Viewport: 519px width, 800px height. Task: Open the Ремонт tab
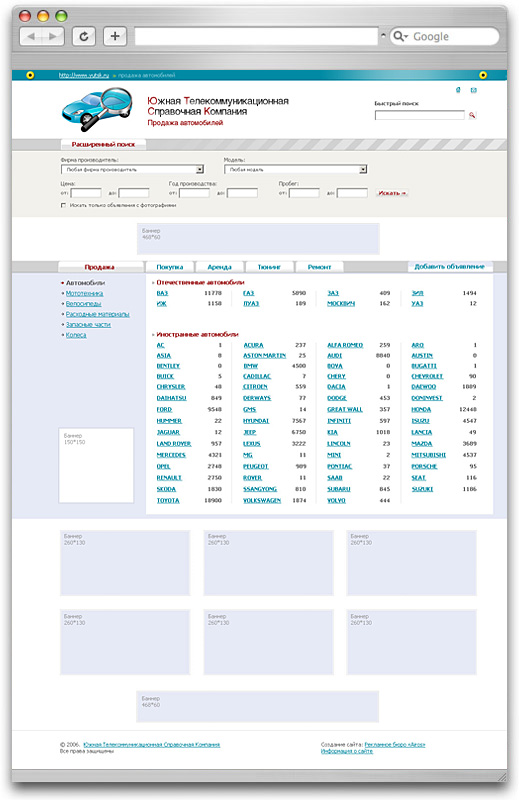(319, 267)
